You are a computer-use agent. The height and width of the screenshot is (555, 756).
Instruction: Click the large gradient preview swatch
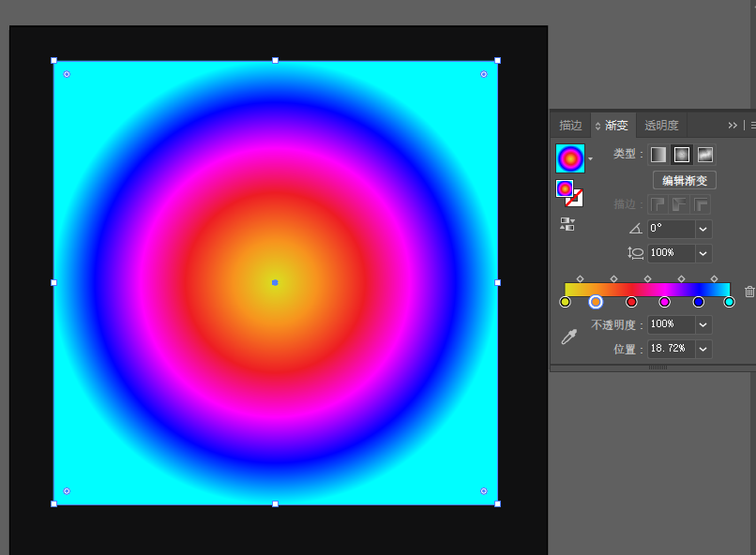(570, 158)
